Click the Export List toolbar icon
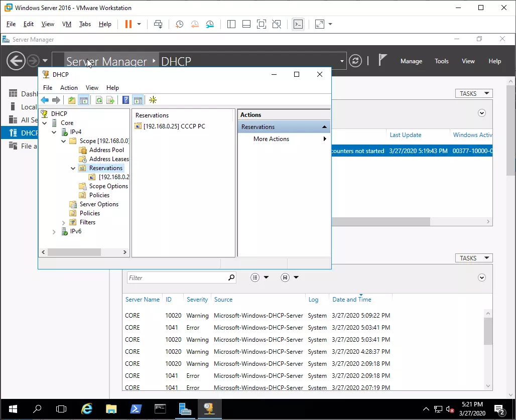The height and width of the screenshot is (420, 516). tap(110, 100)
